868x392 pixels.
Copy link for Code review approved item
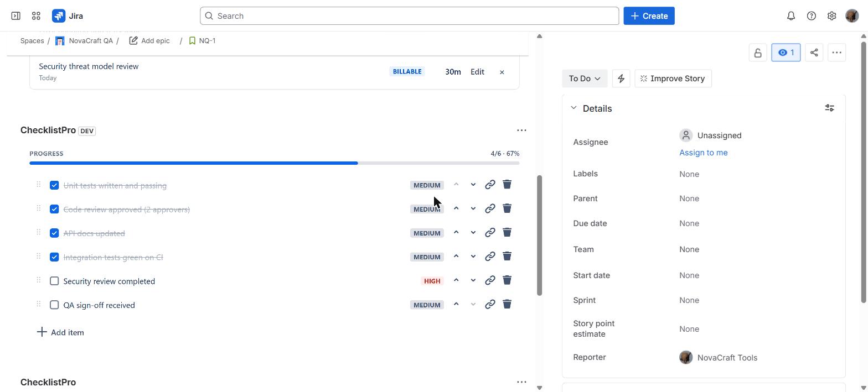(490, 208)
